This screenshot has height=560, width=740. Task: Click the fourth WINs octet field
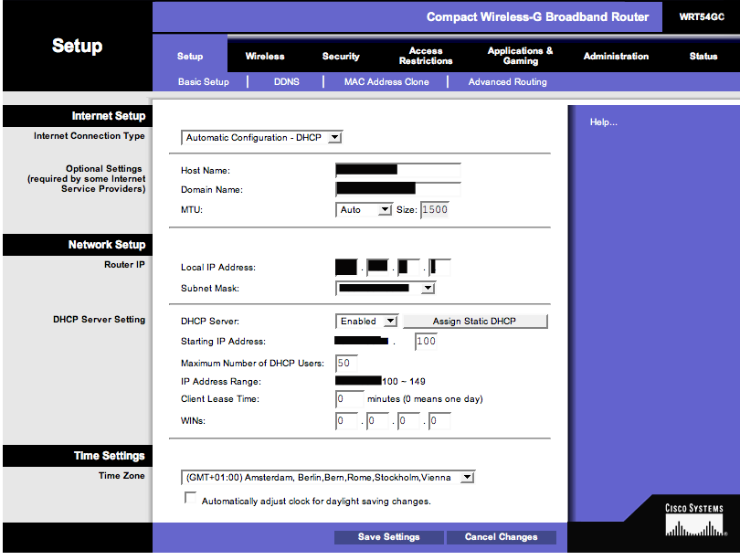tap(439, 421)
